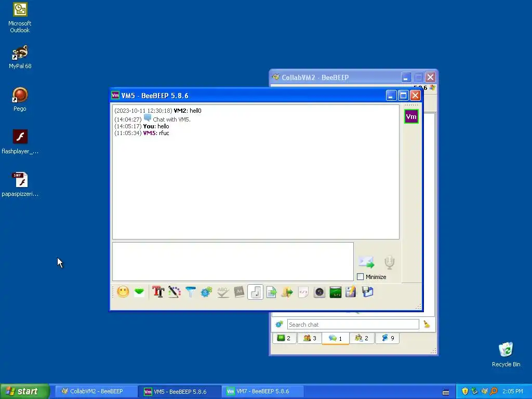532x399 pixels.
Task: Click Search chat field in CollabVM2 window
Action: coord(353,324)
